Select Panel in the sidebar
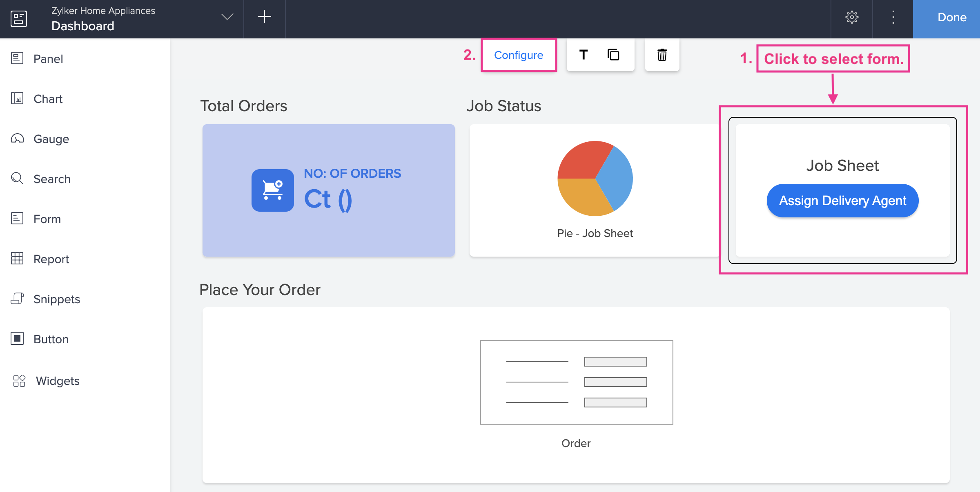 pos(48,59)
